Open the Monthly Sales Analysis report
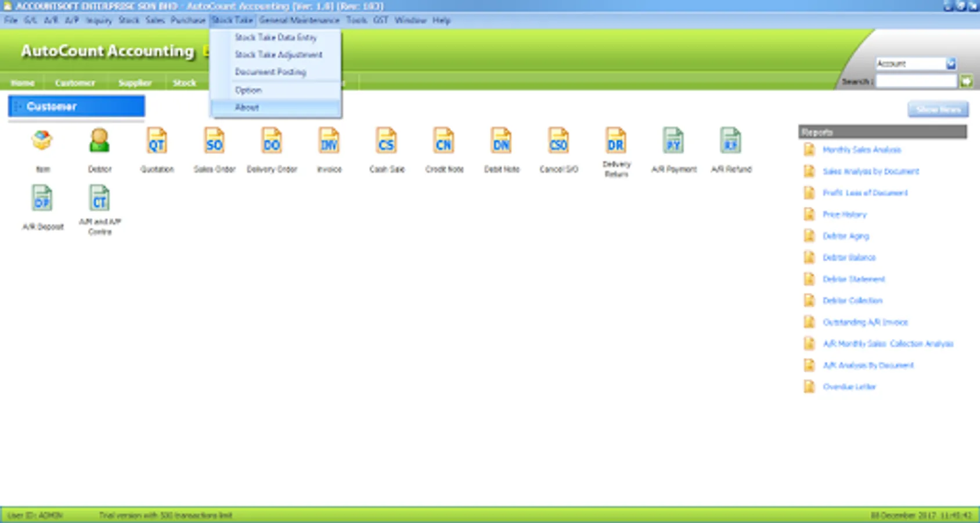The width and height of the screenshot is (980, 523). 862,150
